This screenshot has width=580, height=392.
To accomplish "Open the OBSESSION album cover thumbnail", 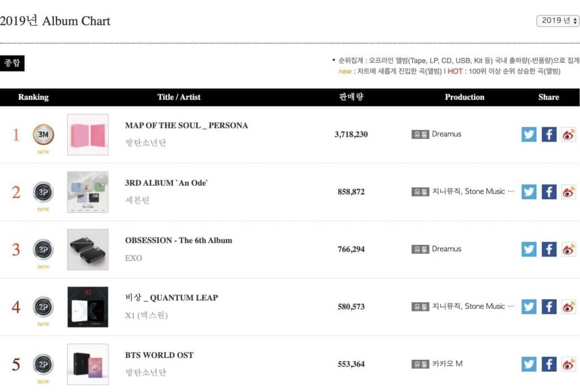I will 88,249.
